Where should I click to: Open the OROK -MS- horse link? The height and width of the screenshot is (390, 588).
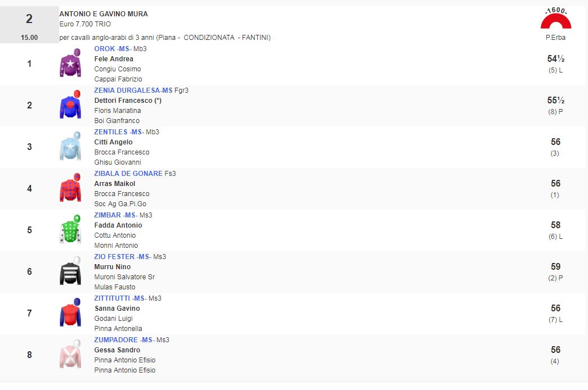[113, 49]
